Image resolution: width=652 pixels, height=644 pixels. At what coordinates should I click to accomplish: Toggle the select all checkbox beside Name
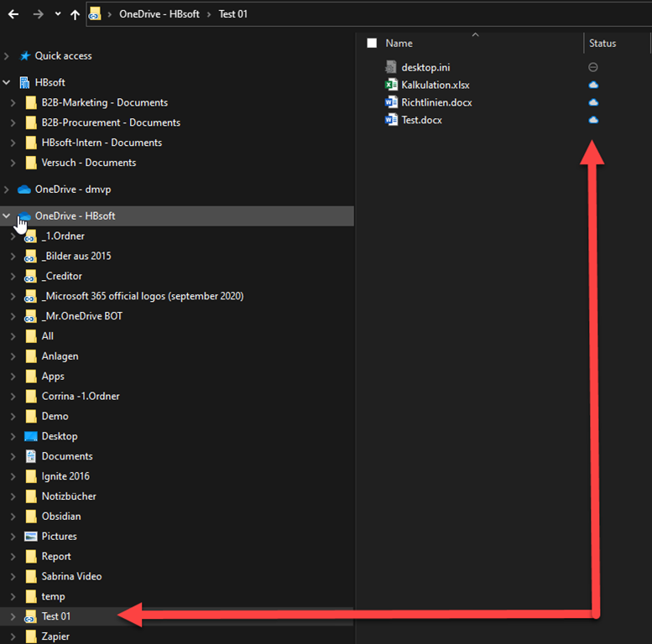[x=372, y=44]
